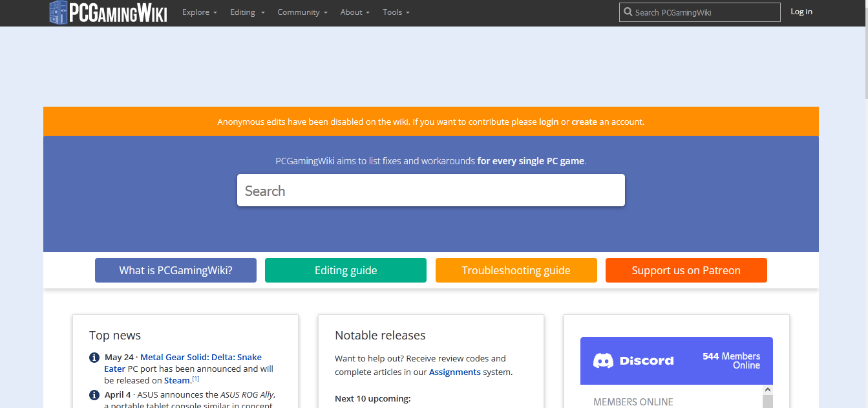Follow the Steam link in Top news

tap(177, 381)
